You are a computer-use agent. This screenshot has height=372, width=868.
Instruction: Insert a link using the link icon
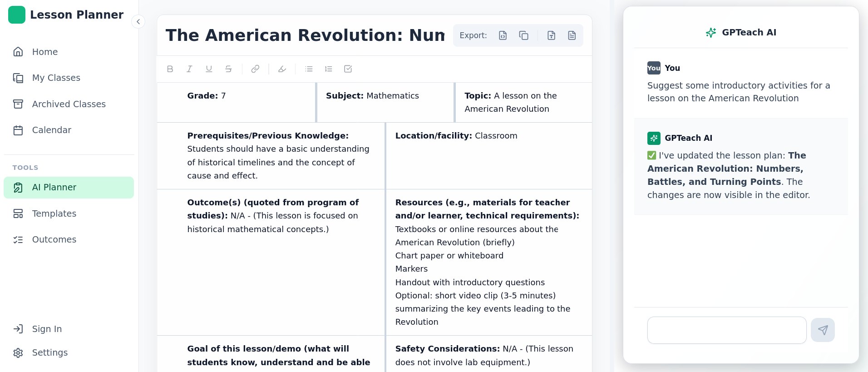click(255, 69)
